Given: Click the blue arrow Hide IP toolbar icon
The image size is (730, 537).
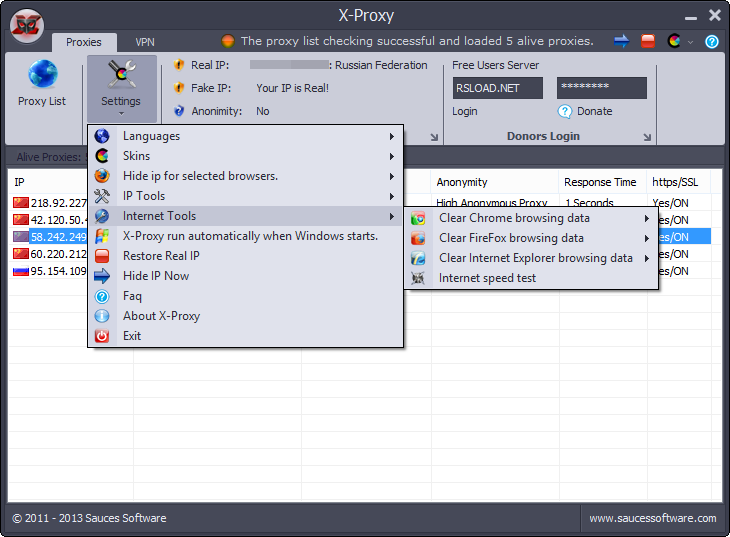Looking at the screenshot, I should point(622,41).
